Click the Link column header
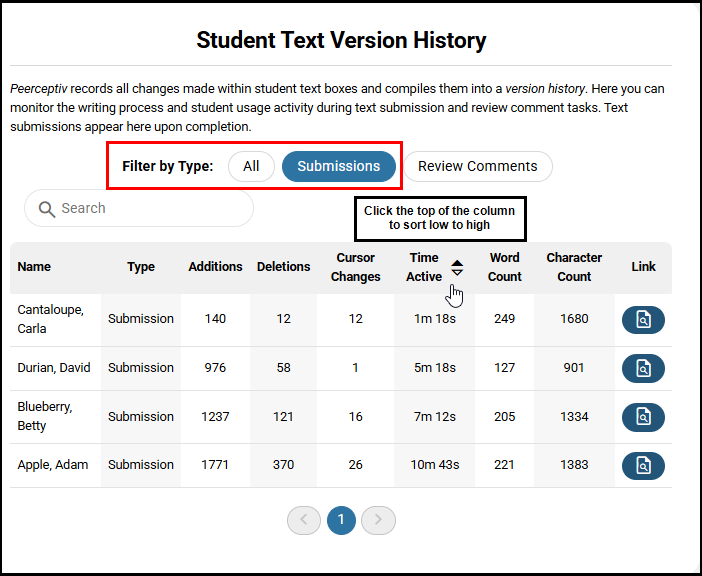Screen dimensions: 702x576 [x=643, y=267]
